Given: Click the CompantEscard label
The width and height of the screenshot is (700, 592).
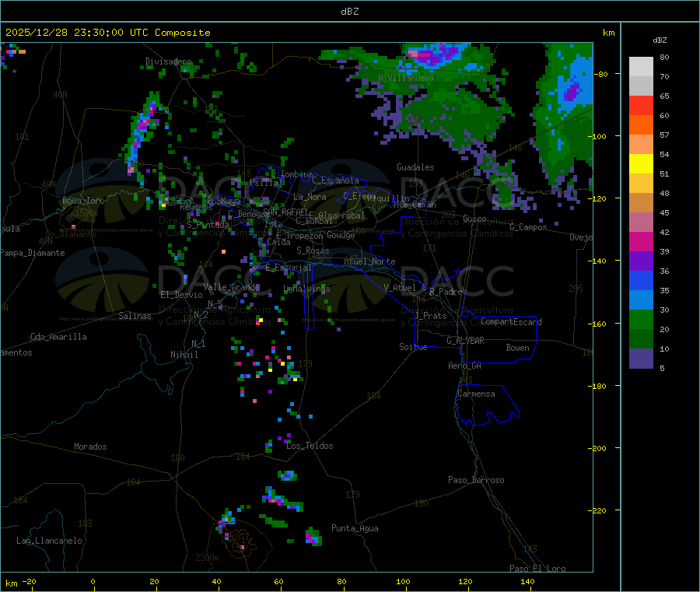Looking at the screenshot, I should pyautogui.click(x=511, y=321).
